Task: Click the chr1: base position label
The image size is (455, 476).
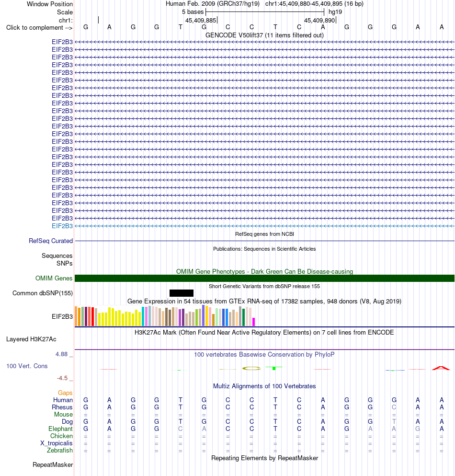Action: [66, 20]
